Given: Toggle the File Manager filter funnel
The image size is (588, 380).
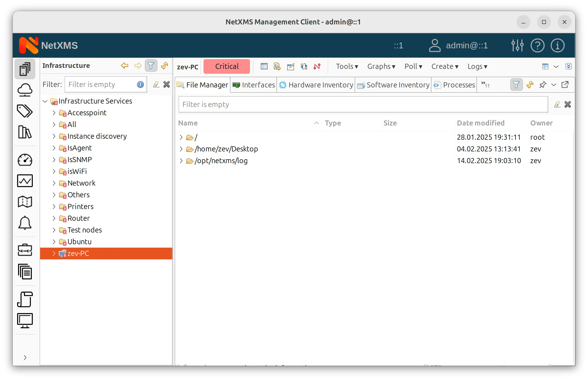Looking at the screenshot, I should click(x=516, y=85).
